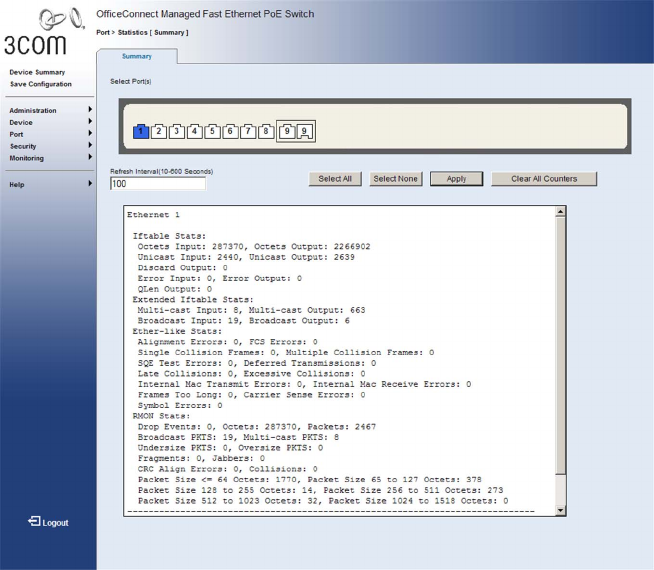Select port 7 in the switch diagram
This screenshot has height=570, width=654.
click(248, 131)
